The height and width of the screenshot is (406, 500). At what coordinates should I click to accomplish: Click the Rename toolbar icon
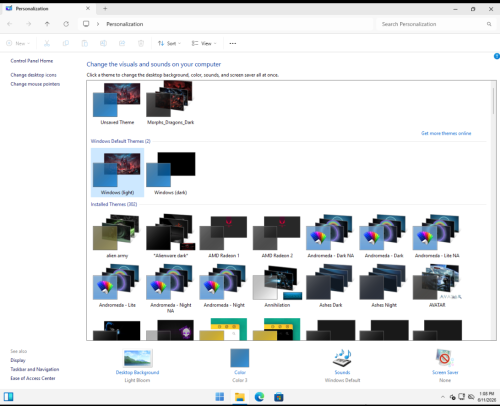pos(103,43)
